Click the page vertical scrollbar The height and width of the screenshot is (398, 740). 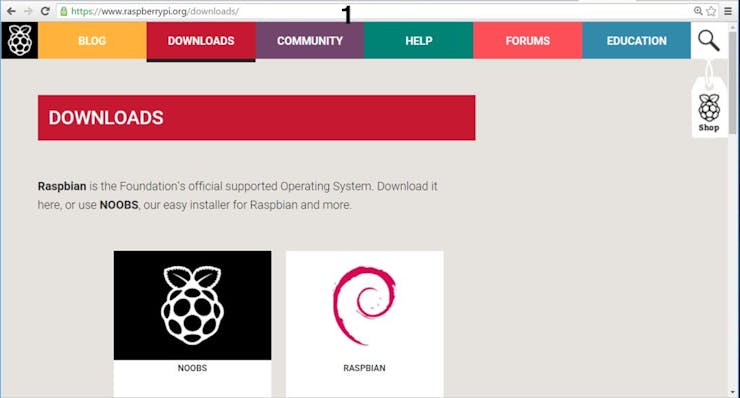point(732,208)
